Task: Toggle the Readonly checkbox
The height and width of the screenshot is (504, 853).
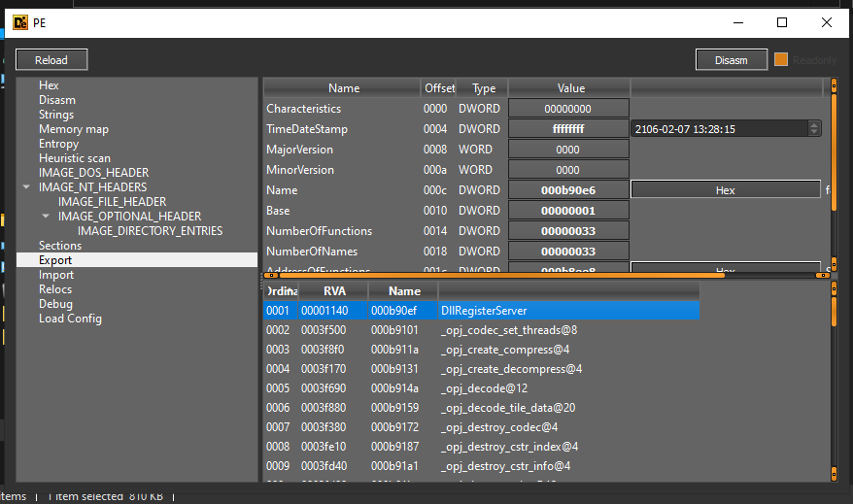Action: click(781, 59)
